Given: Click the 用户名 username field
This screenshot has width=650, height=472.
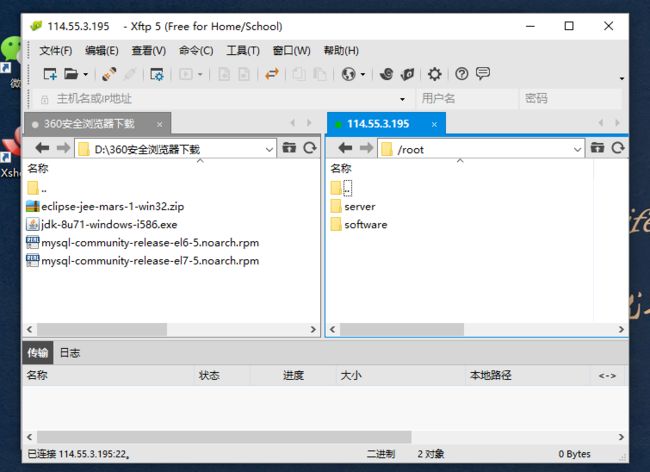Looking at the screenshot, I should pos(467,99).
